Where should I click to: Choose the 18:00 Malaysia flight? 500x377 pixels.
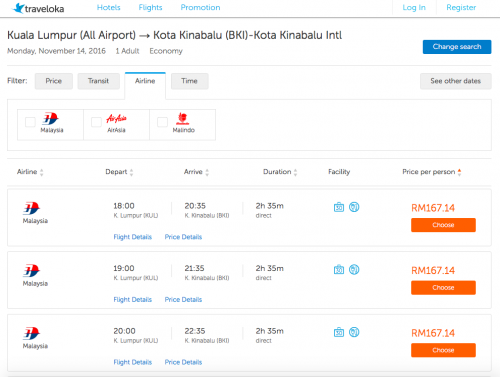click(443, 225)
